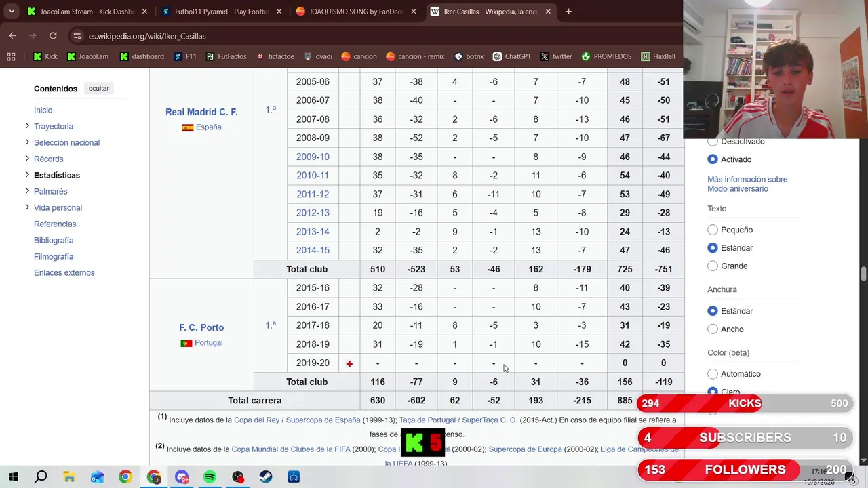Open the botrix bookmark
This screenshot has width=868, height=488.
pyautogui.click(x=469, y=56)
